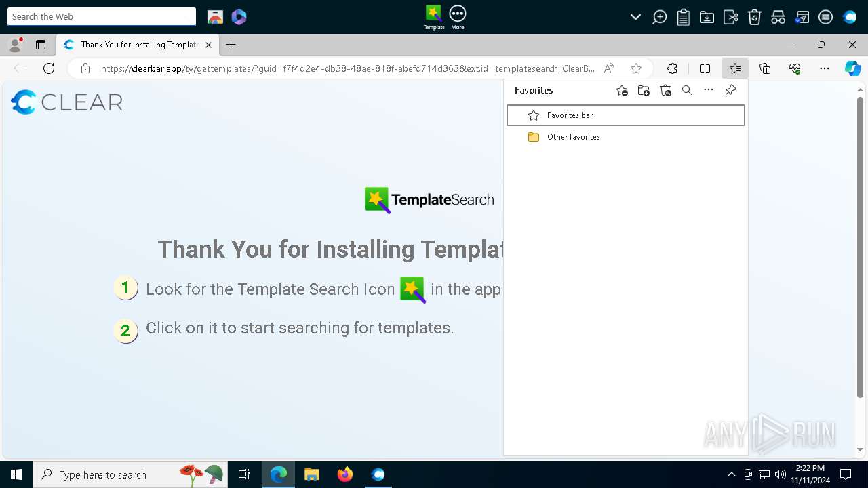
Task: Open the volume control in system tray
Action: [780, 474]
